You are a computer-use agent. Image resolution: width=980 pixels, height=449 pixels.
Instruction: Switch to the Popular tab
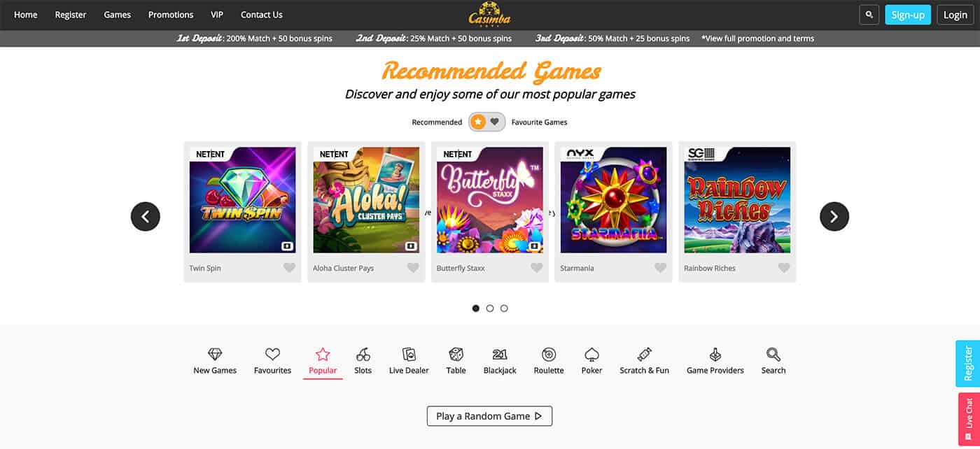point(323,361)
